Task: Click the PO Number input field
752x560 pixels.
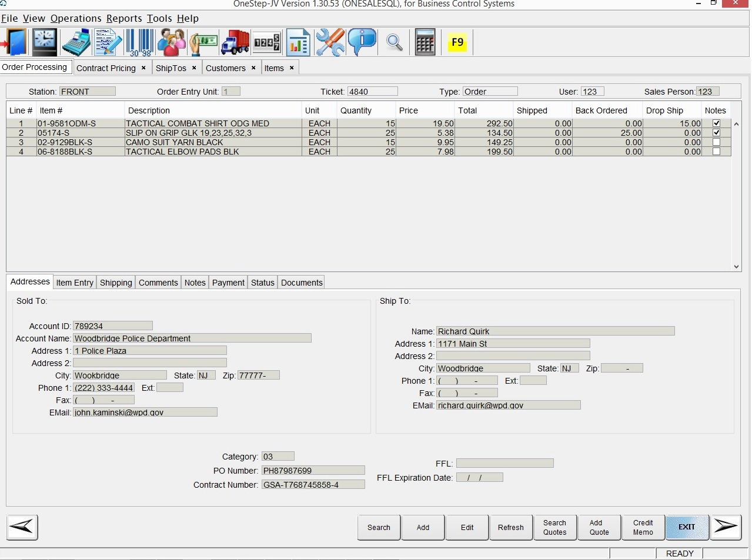Action: [313, 471]
